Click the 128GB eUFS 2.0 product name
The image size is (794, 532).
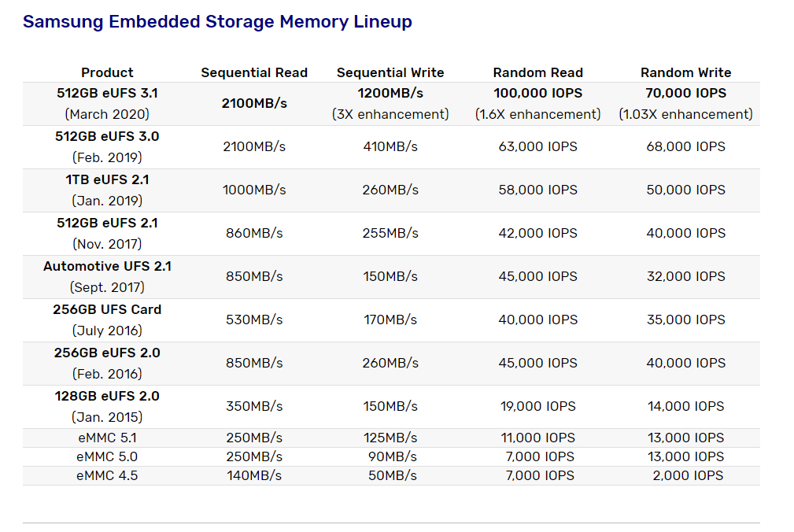pyautogui.click(x=107, y=396)
